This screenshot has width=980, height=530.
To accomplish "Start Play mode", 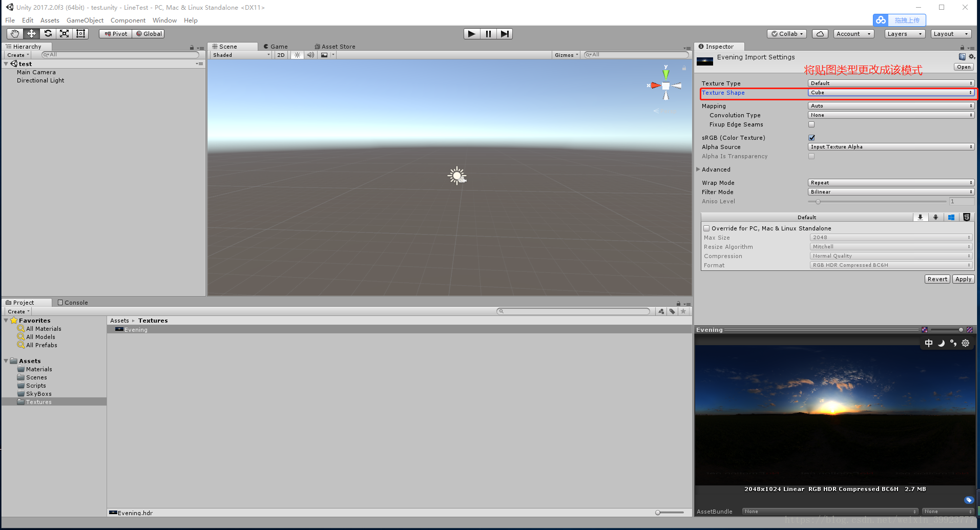I will (472, 34).
